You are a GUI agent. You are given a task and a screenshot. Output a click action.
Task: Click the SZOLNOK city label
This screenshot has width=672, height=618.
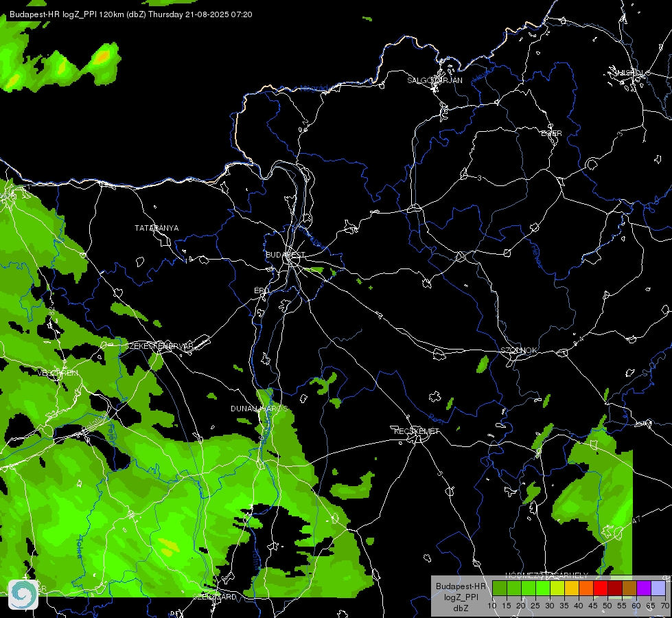(518, 350)
